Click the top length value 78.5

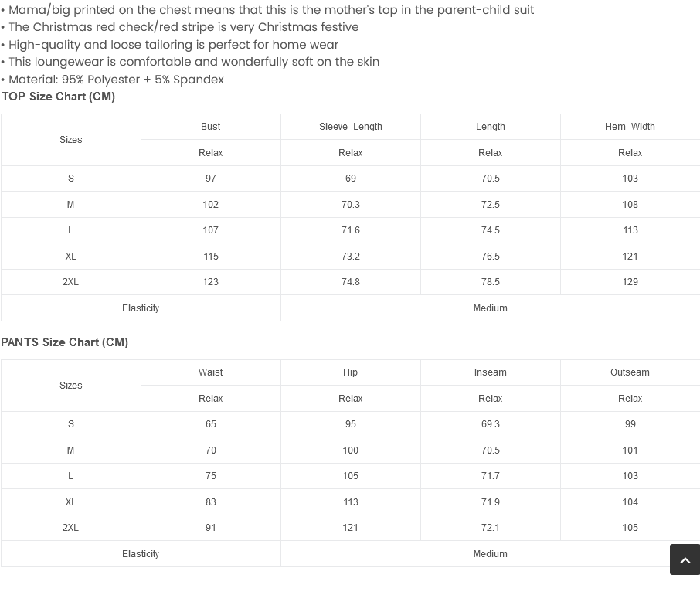[490, 282]
